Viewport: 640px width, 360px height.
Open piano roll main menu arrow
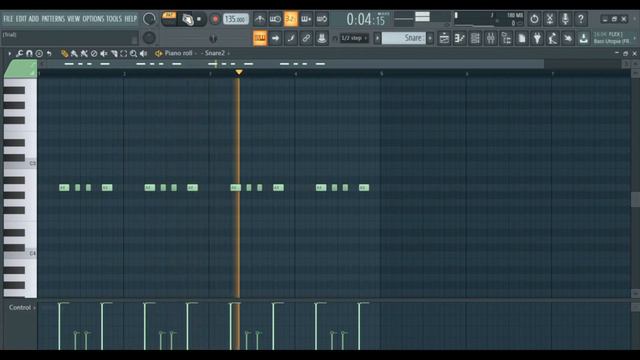pos(10,53)
